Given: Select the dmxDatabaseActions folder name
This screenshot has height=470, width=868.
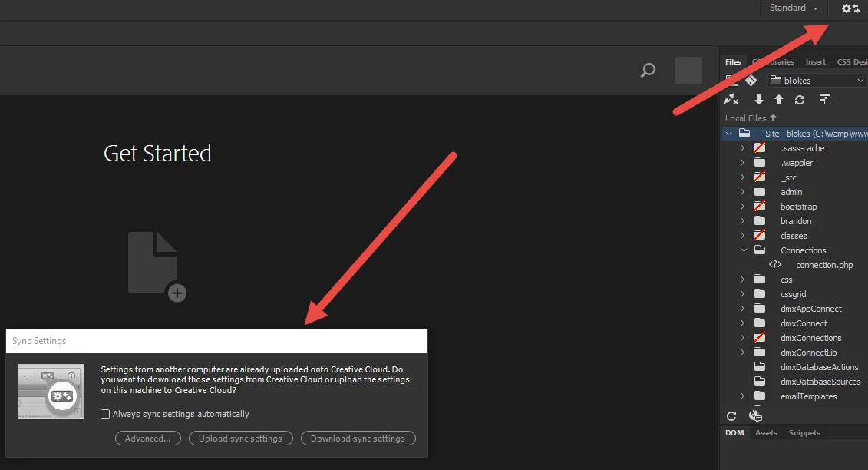Looking at the screenshot, I should pos(820,367).
